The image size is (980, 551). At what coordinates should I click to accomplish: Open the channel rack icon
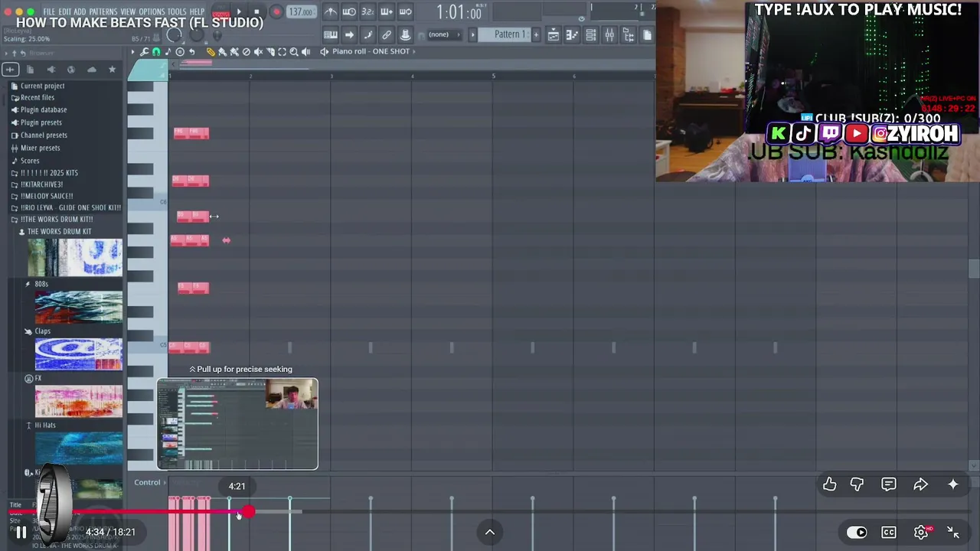tap(590, 34)
